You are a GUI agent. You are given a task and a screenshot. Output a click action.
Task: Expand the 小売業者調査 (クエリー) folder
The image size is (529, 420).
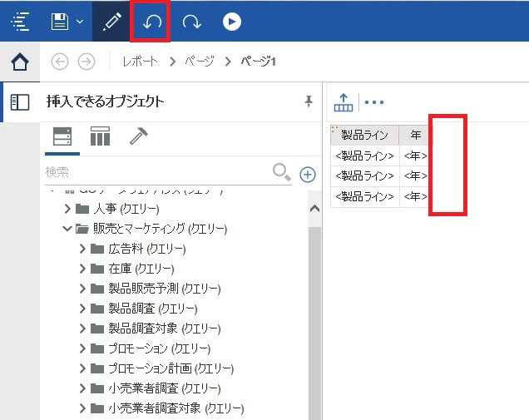[82, 388]
